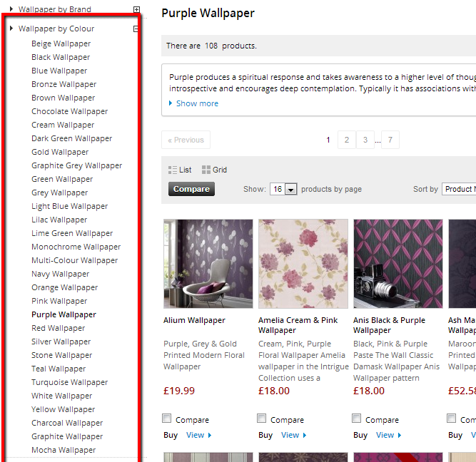Viewport: 476px width, 462px height.
Task: Open the Show 16 products dropdown
Action: click(x=283, y=189)
